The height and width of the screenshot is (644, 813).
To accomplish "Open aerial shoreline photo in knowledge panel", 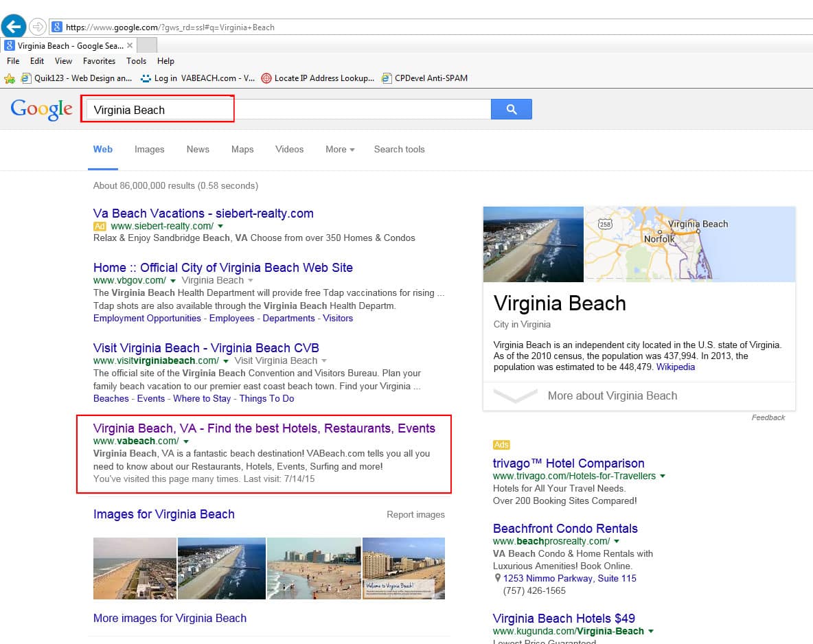I will pyautogui.click(x=533, y=244).
